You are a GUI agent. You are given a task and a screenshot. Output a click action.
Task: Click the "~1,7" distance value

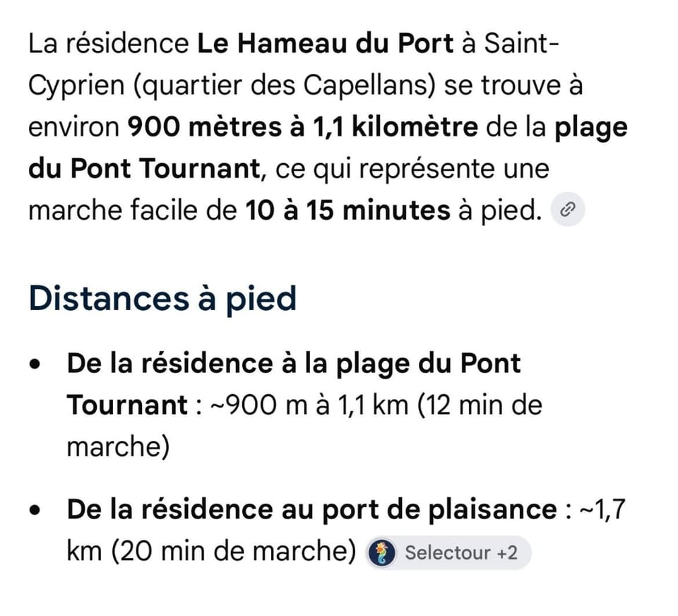(x=602, y=509)
